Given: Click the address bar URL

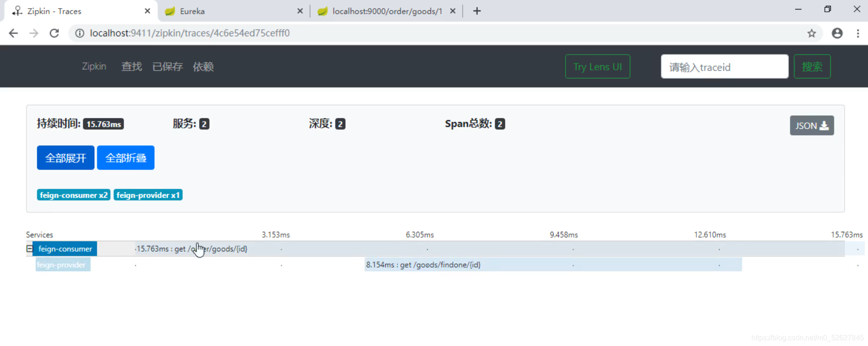Looking at the screenshot, I should (190, 33).
